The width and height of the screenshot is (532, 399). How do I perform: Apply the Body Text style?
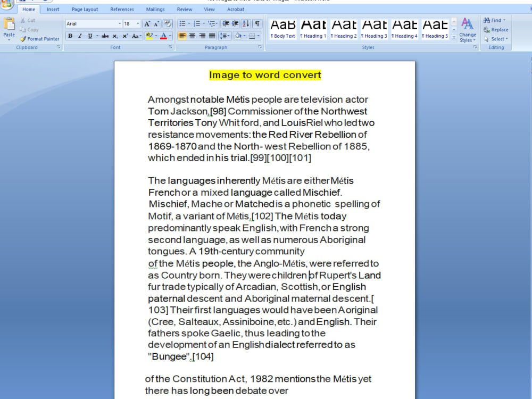[282, 29]
